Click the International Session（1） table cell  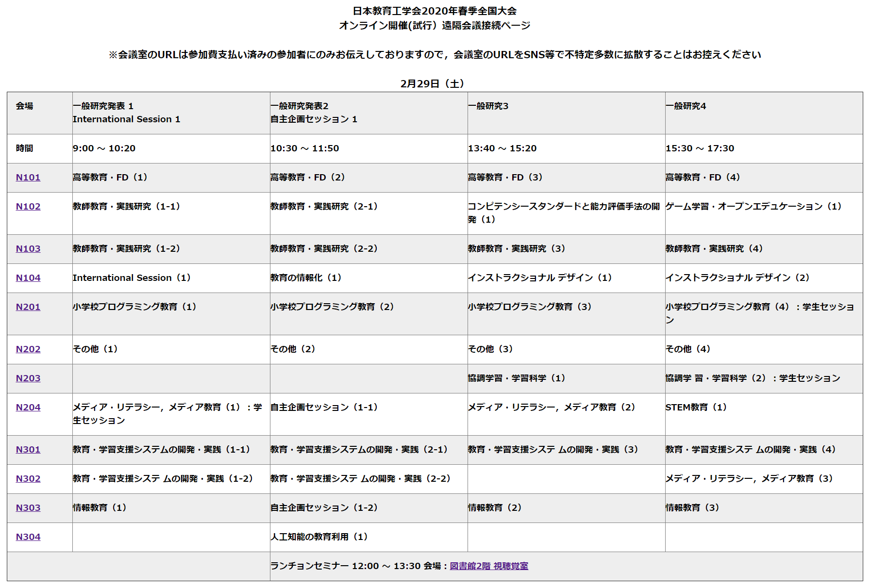[x=132, y=278]
